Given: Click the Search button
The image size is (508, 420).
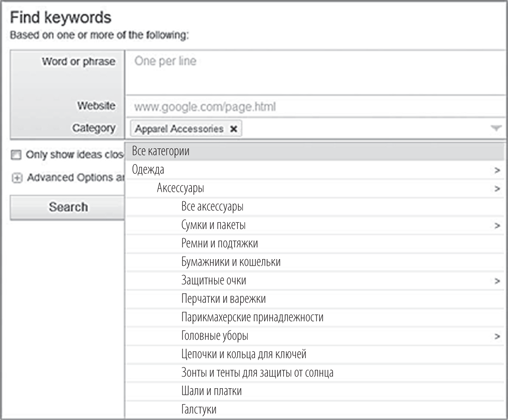Looking at the screenshot, I should click(68, 207).
